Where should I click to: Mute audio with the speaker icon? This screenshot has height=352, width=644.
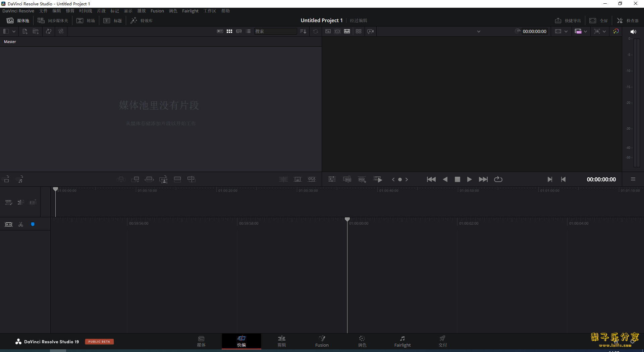click(x=633, y=32)
